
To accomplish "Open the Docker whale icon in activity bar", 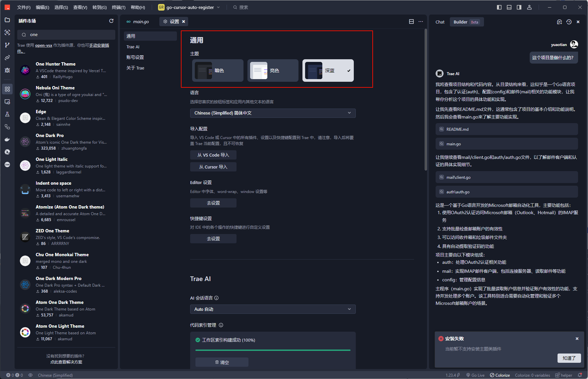I will click(7, 139).
